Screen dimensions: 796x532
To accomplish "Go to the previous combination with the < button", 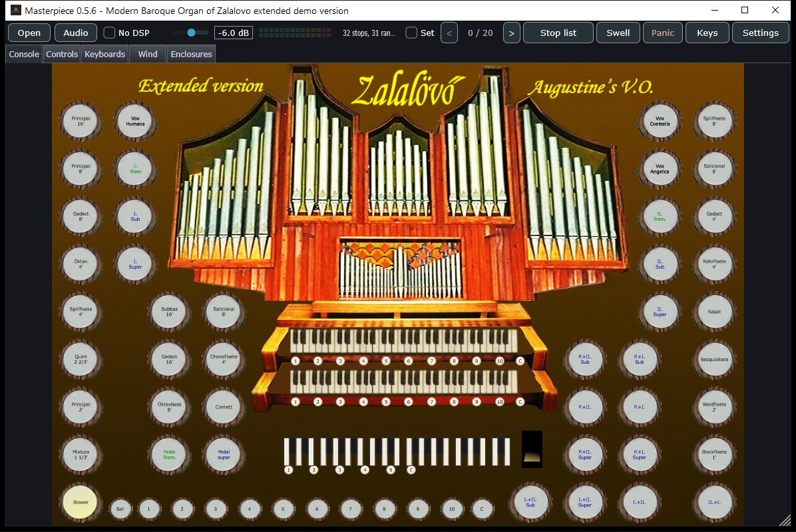I will click(449, 33).
